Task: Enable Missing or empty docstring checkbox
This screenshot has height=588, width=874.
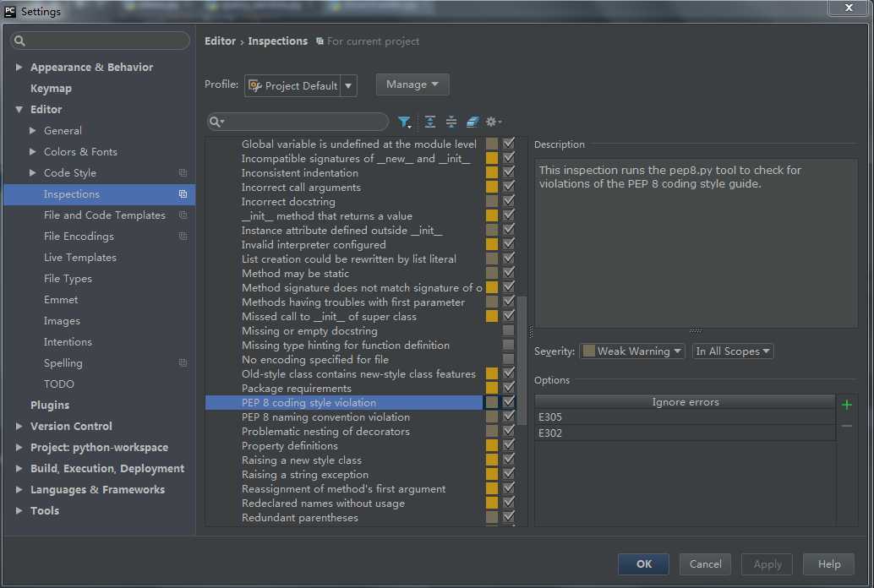Action: click(x=508, y=330)
